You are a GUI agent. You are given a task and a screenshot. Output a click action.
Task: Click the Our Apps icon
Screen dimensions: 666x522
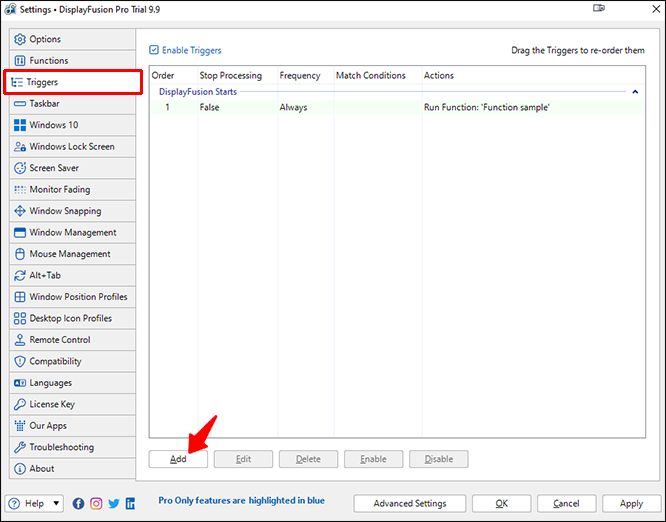[20, 426]
